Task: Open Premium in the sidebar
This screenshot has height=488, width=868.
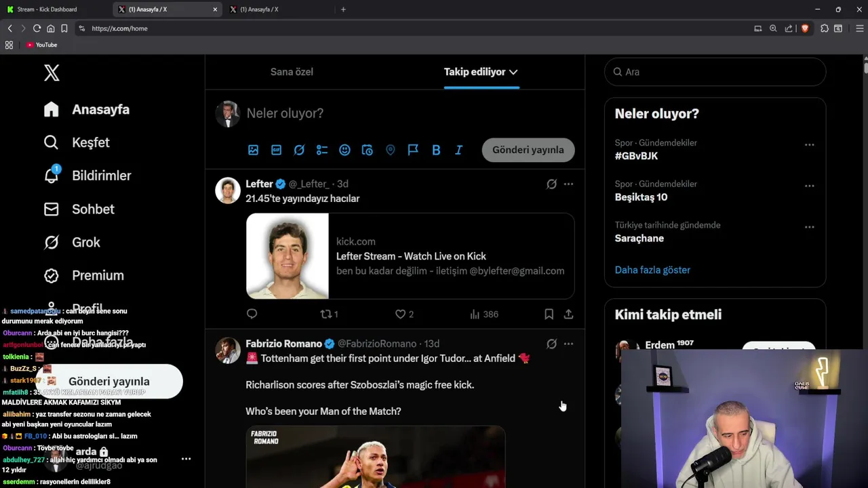Action: click(x=83, y=275)
